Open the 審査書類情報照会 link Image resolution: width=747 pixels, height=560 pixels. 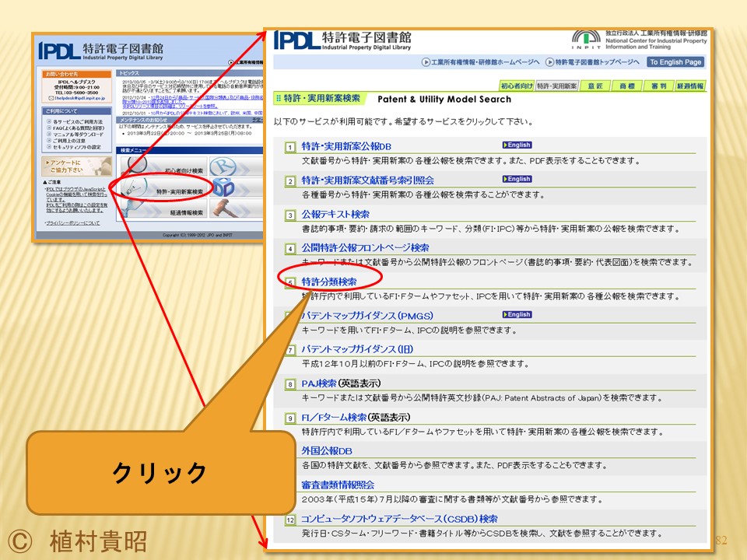(338, 485)
